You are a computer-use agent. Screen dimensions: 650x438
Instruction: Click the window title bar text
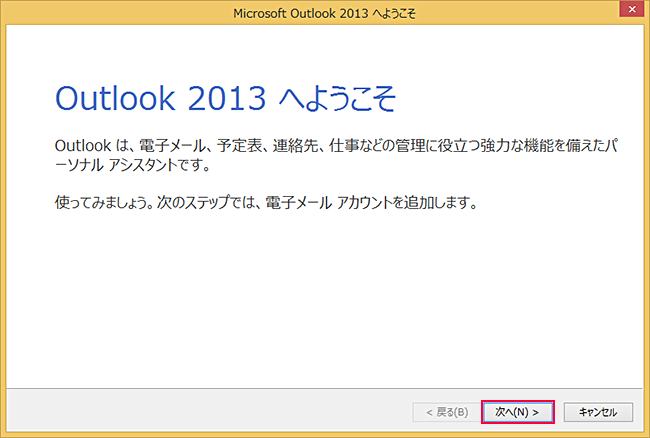point(324,12)
